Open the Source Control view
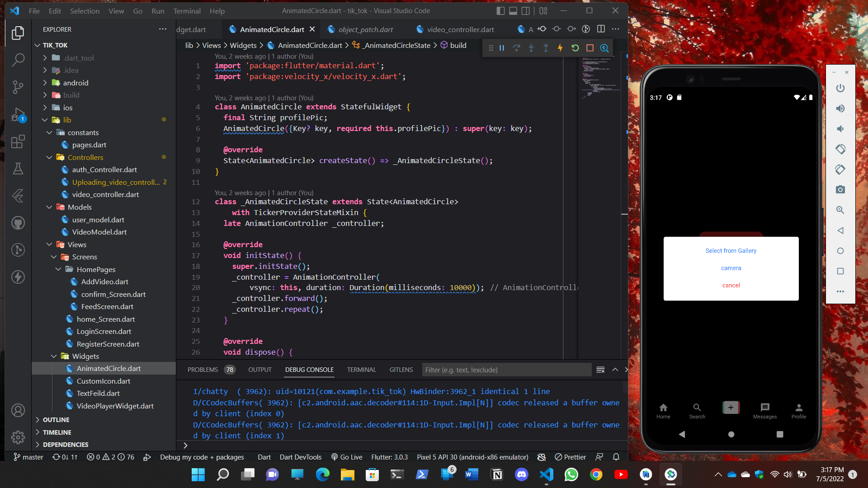The height and width of the screenshot is (488, 868). (x=18, y=87)
